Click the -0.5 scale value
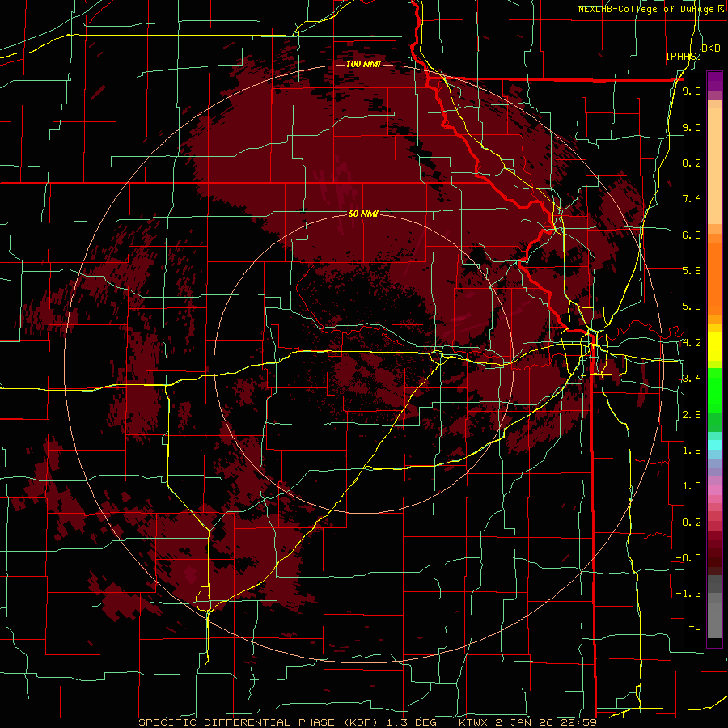 688,558
